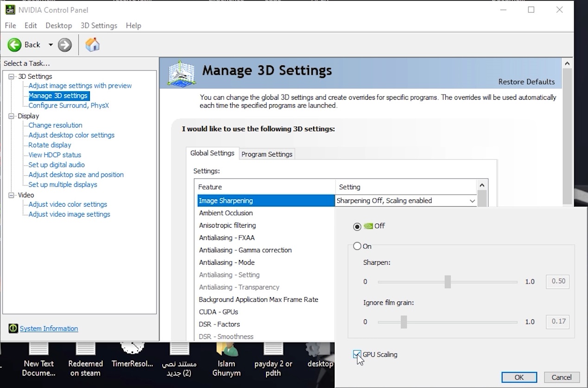
Task: Select the On radio button for sharpening
Action: pos(357,246)
